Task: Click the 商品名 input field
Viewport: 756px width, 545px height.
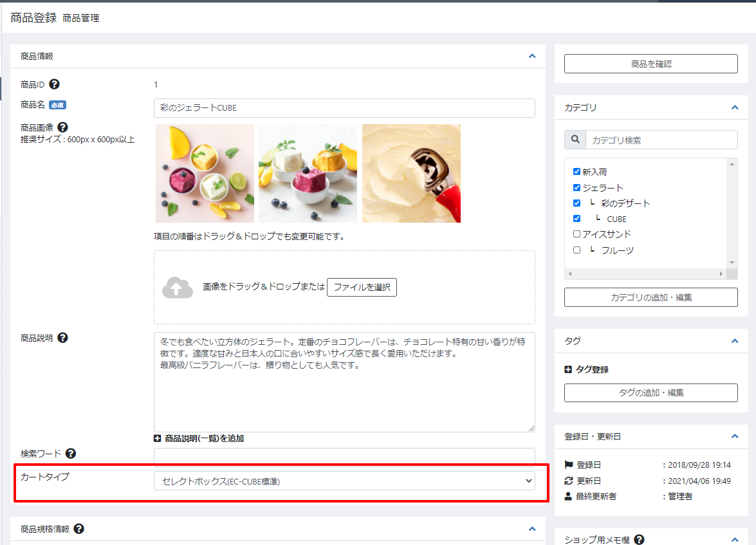Action: coord(344,108)
